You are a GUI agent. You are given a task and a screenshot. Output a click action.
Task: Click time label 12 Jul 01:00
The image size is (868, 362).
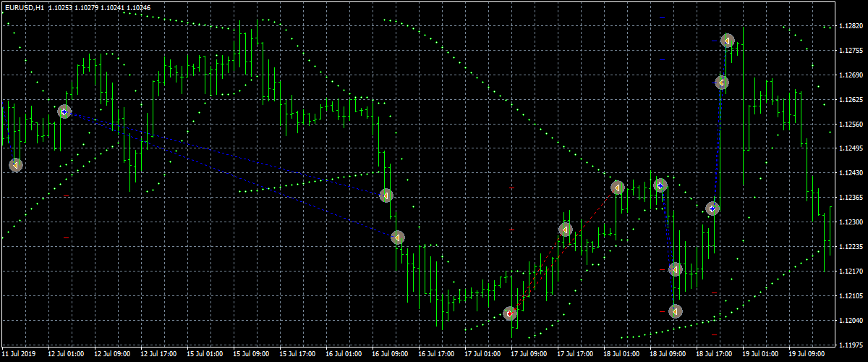(65, 355)
